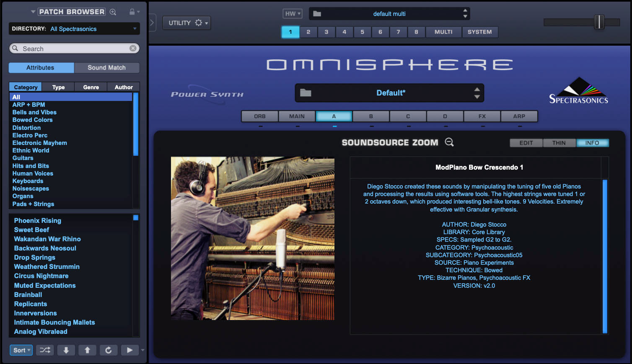Step up to previous patch arrow
This screenshot has width=632, height=364.
coord(87,350)
